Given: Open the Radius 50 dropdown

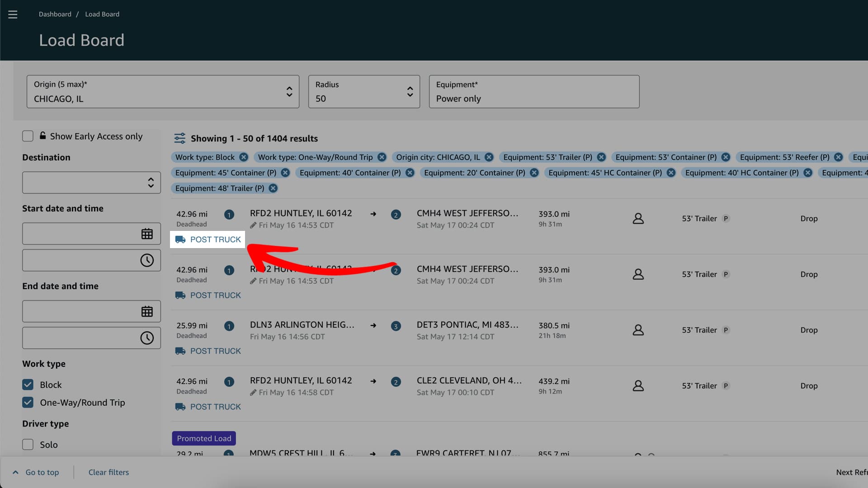Looking at the screenshot, I should coord(364,92).
